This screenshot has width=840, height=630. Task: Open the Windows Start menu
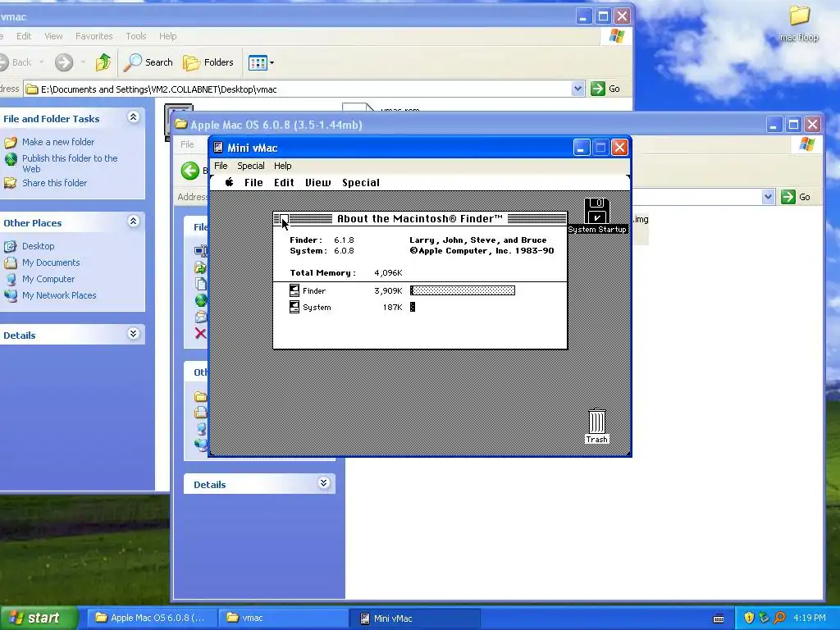pos(38,618)
